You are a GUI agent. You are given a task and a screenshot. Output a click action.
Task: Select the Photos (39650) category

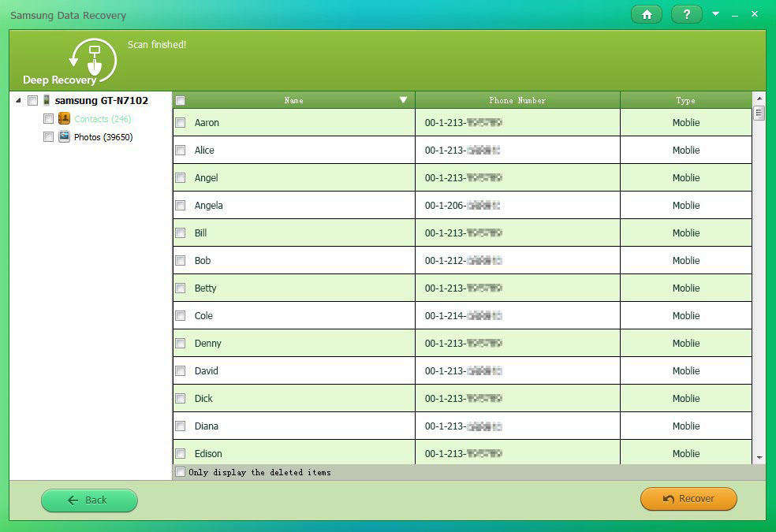coord(103,137)
